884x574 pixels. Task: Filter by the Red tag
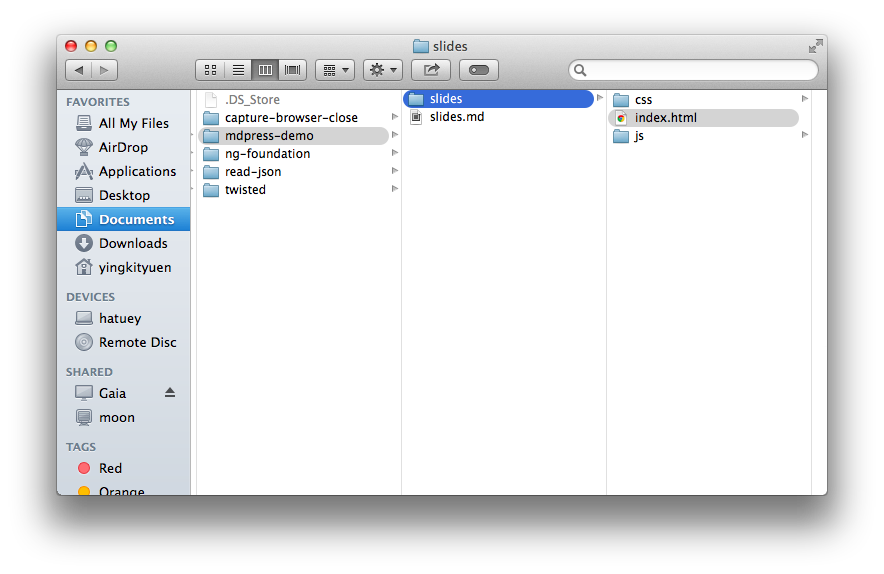pyautogui.click(x=110, y=468)
